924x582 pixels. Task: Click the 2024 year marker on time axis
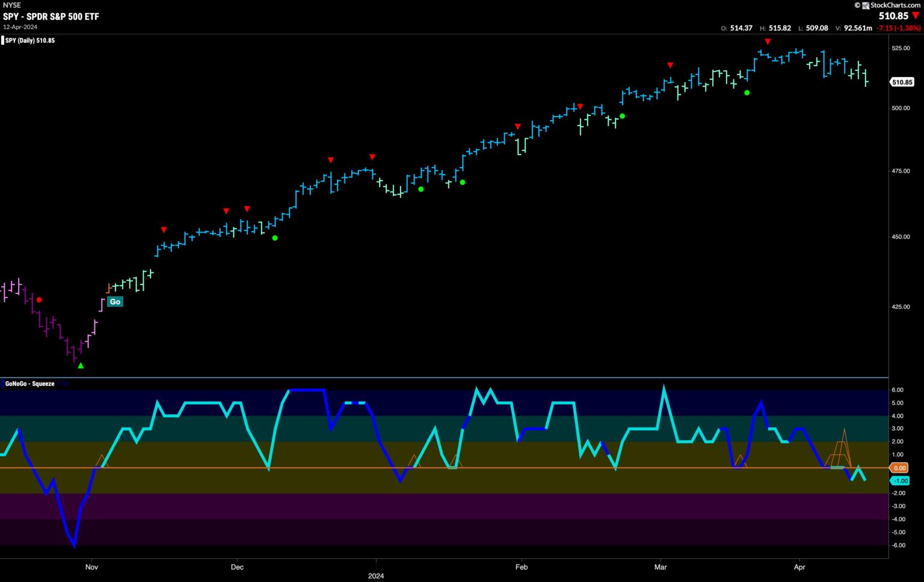375,576
